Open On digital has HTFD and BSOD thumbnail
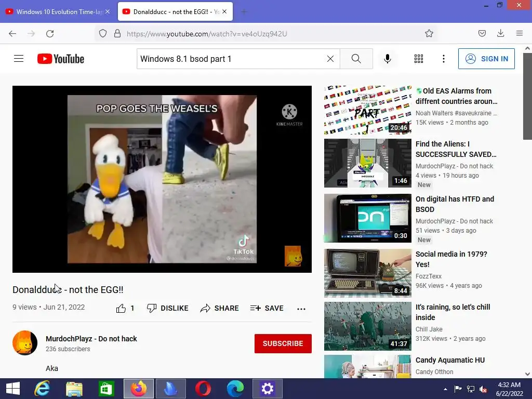532x399 pixels. click(367, 218)
